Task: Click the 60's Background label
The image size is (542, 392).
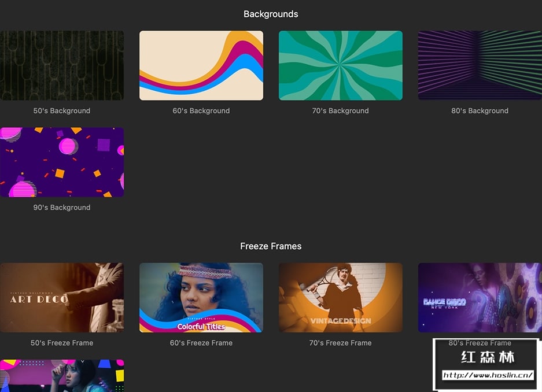Action: (201, 111)
